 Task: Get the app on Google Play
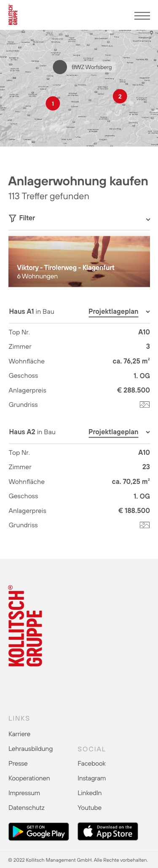(x=39, y=831)
